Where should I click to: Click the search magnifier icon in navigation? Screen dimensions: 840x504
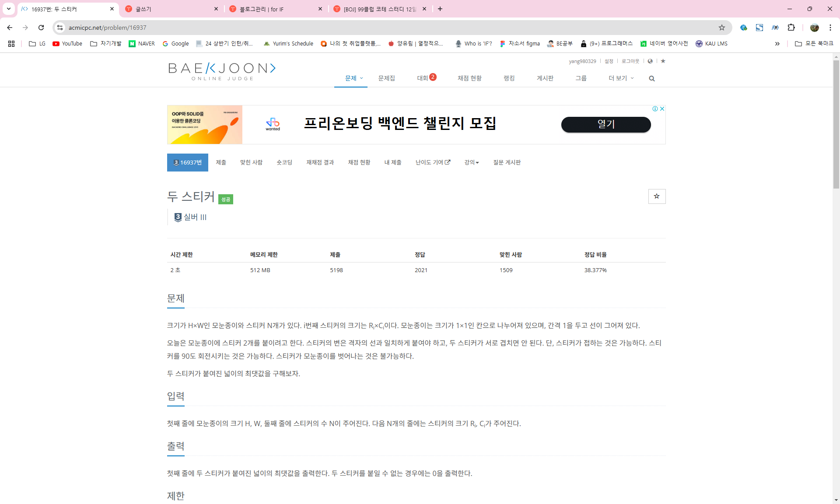tap(651, 79)
